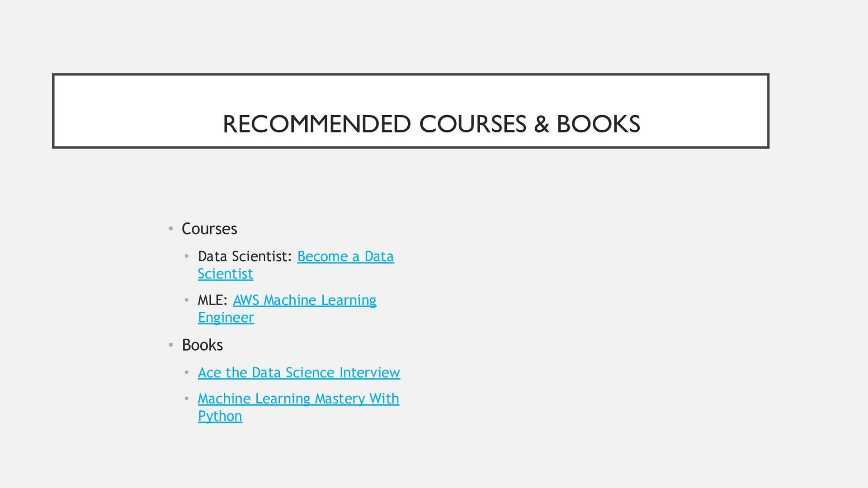Viewport: 868px width, 488px height.
Task: Click the bullet dot before Data Scientist
Action: pos(186,257)
